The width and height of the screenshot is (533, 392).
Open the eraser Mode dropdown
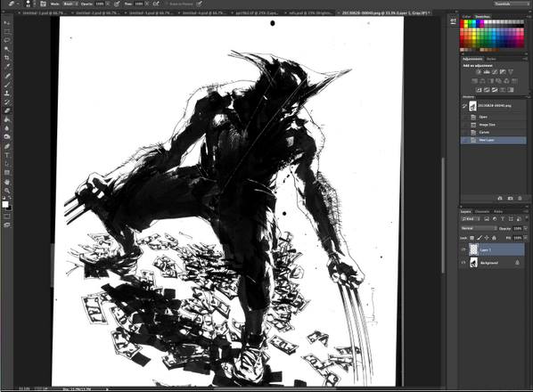coord(70,4)
